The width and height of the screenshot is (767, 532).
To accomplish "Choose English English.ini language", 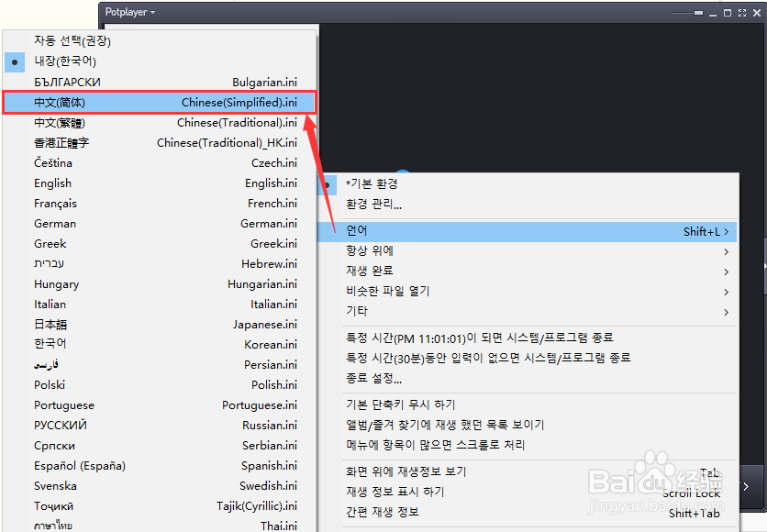I will (160, 183).
